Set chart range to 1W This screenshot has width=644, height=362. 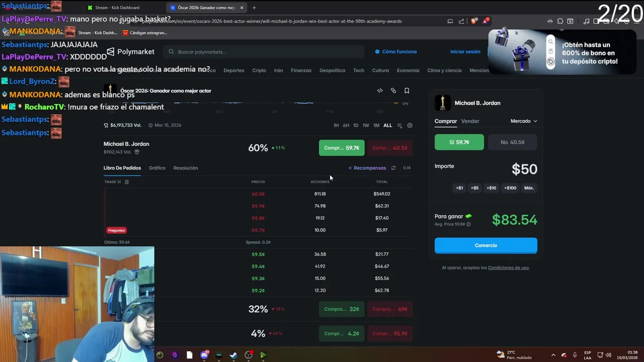pyautogui.click(x=366, y=125)
